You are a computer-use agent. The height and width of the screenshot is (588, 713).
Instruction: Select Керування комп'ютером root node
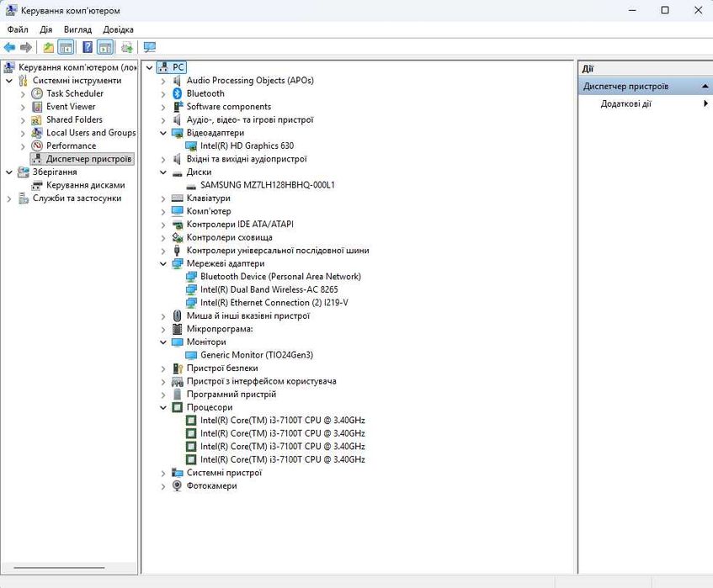pyautogui.click(x=77, y=67)
